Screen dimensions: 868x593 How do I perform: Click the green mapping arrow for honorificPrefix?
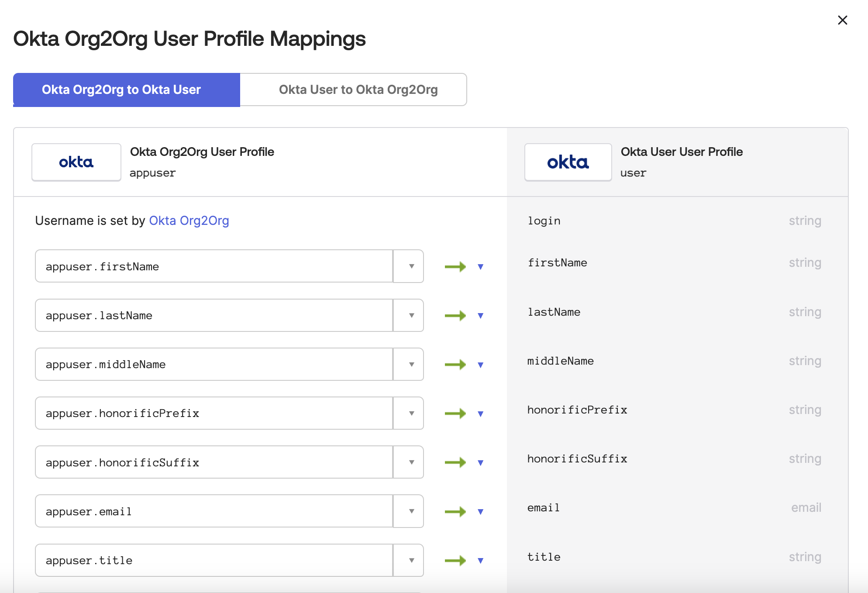pos(455,413)
